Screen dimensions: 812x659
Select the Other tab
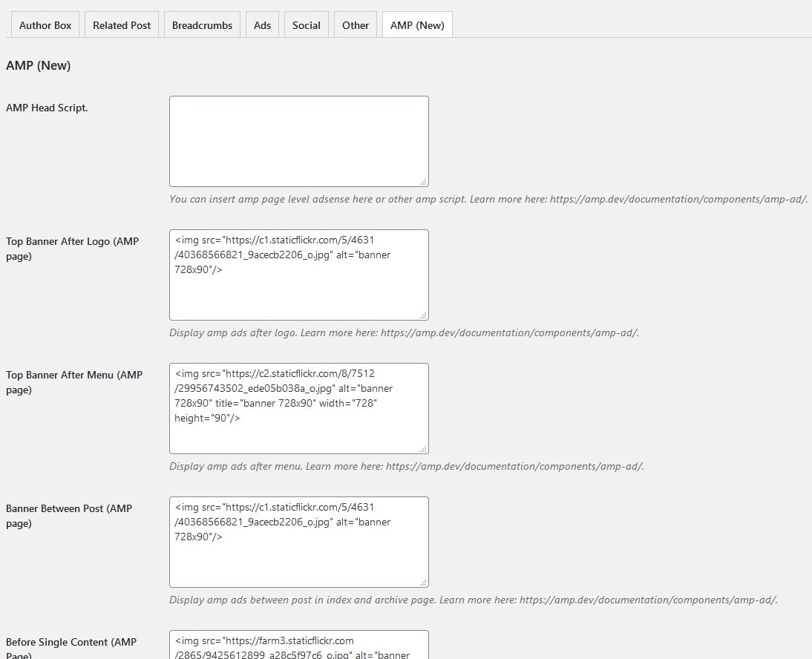(x=355, y=24)
